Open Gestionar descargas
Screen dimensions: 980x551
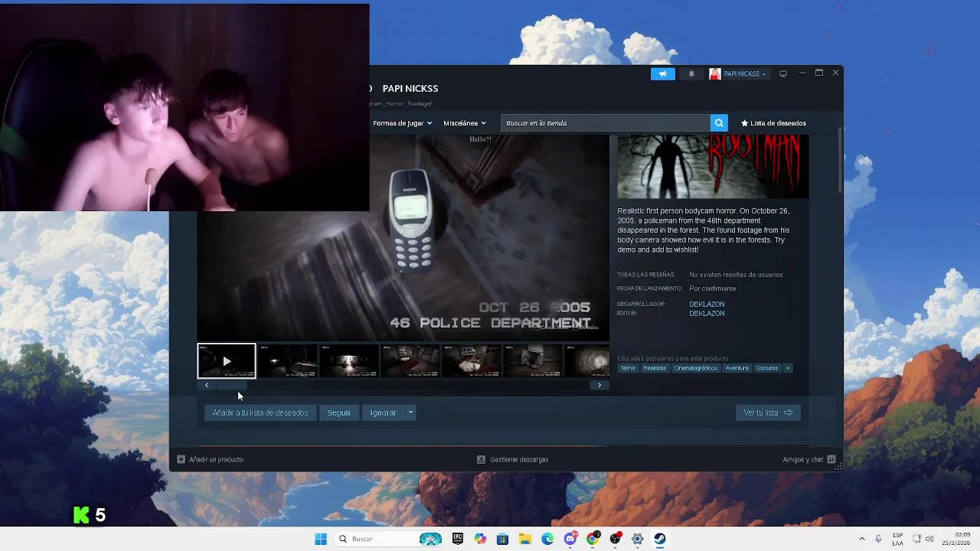click(512, 459)
